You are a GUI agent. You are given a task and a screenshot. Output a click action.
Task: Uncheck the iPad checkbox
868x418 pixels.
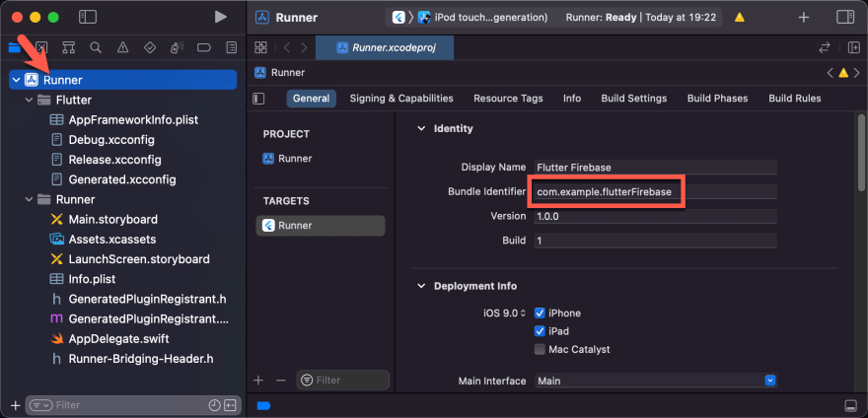[x=540, y=331]
